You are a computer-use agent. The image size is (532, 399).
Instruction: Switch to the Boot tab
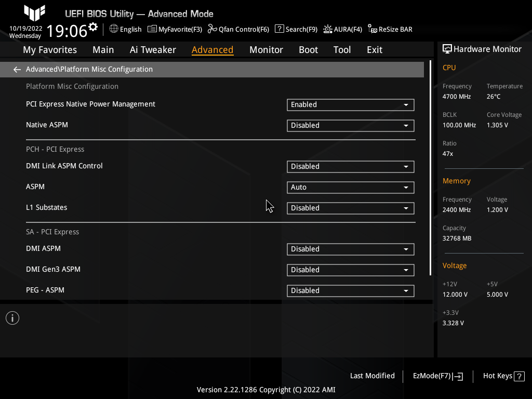click(x=308, y=49)
